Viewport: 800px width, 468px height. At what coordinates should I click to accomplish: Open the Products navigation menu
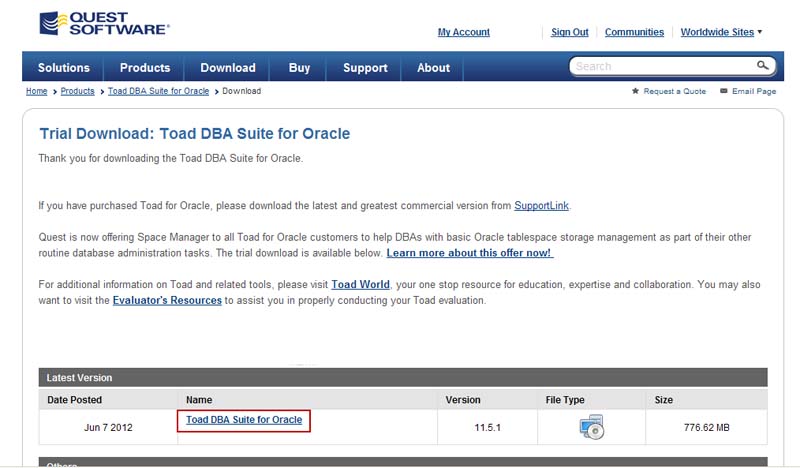[x=145, y=68]
